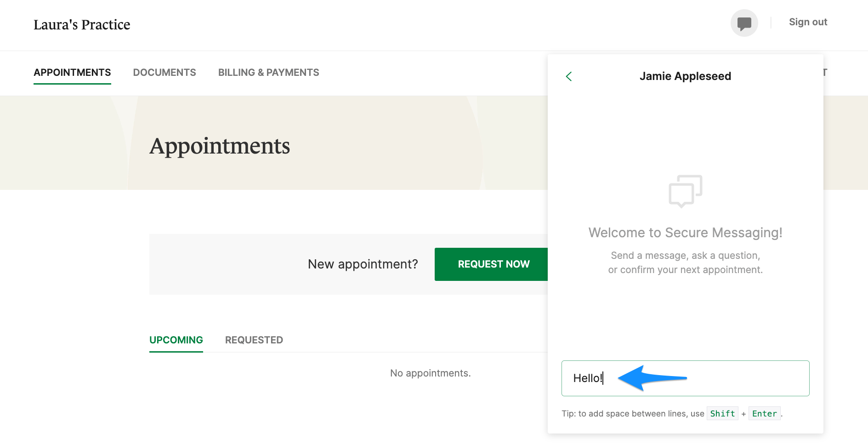Sign out of the portal
The image size is (868, 445).
(x=807, y=22)
